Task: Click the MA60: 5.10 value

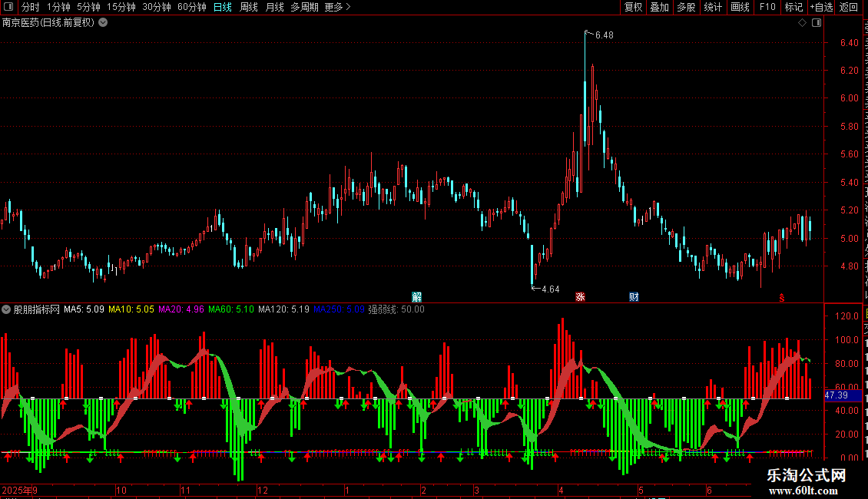Action: point(231,309)
